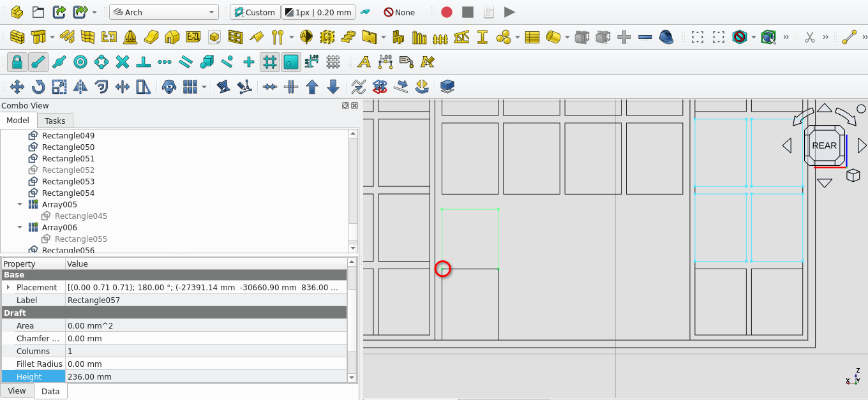868x400 pixels.
Task: Click the Arch Building (house) icon
Action: (x=172, y=37)
